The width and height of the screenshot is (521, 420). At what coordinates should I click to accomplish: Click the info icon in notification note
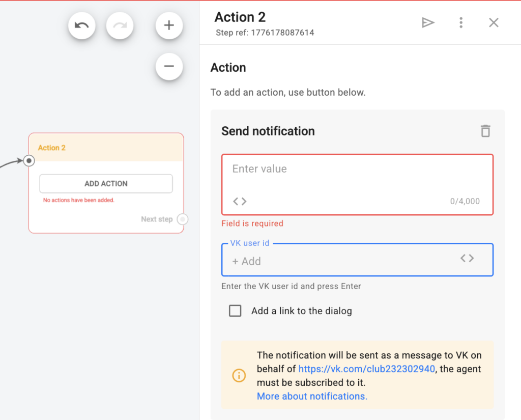pos(239,376)
